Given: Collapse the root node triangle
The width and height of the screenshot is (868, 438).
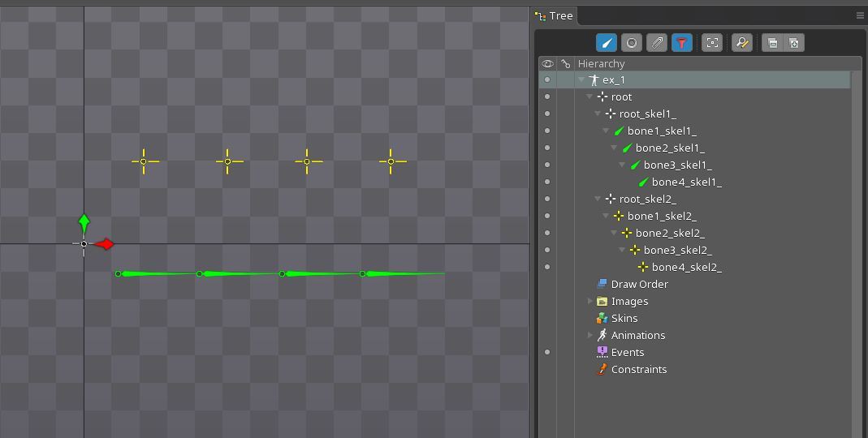Looking at the screenshot, I should (589, 97).
